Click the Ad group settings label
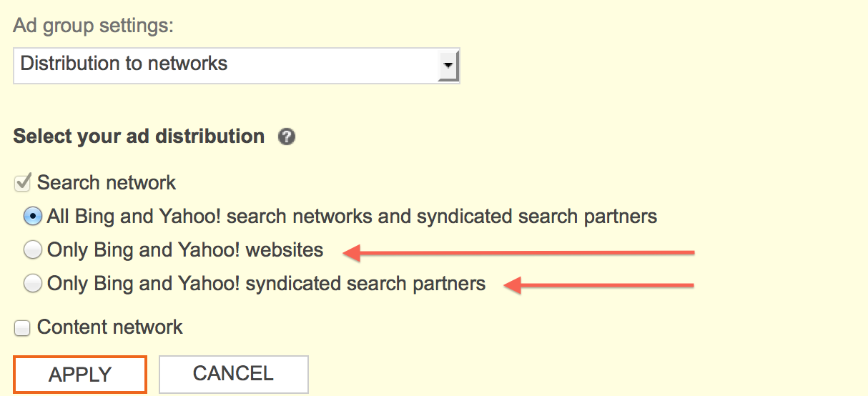The height and width of the screenshot is (396, 868). (x=94, y=27)
